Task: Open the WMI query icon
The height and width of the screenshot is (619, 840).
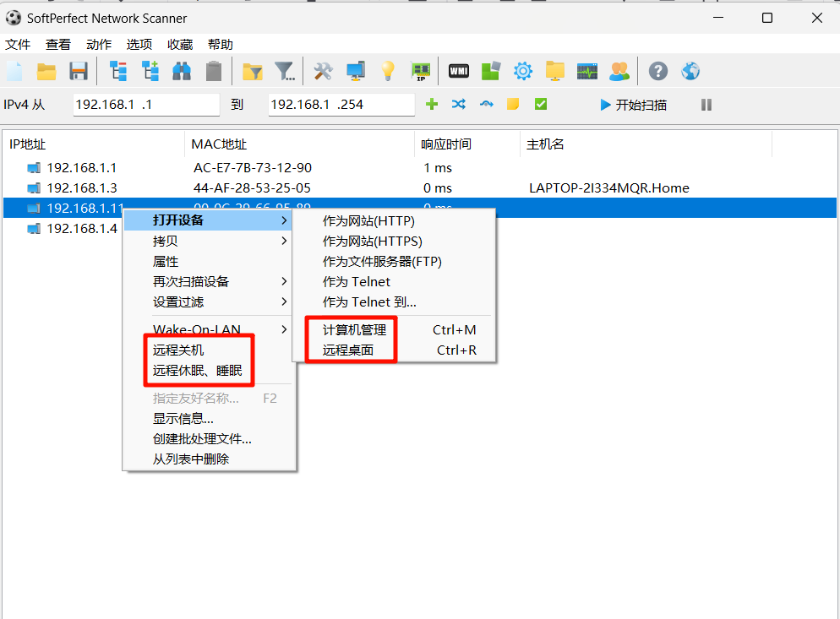Action: coord(459,71)
